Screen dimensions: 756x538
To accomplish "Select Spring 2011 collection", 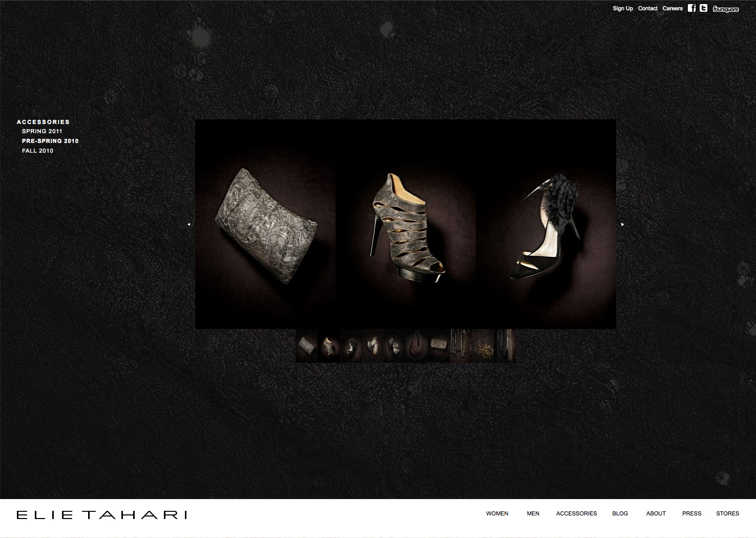I will tap(42, 131).
